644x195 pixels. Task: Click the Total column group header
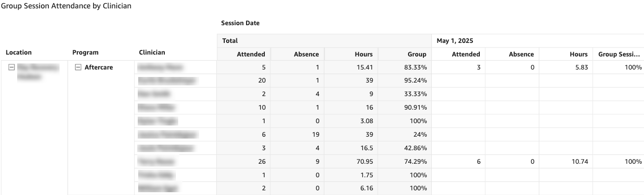pyautogui.click(x=230, y=41)
